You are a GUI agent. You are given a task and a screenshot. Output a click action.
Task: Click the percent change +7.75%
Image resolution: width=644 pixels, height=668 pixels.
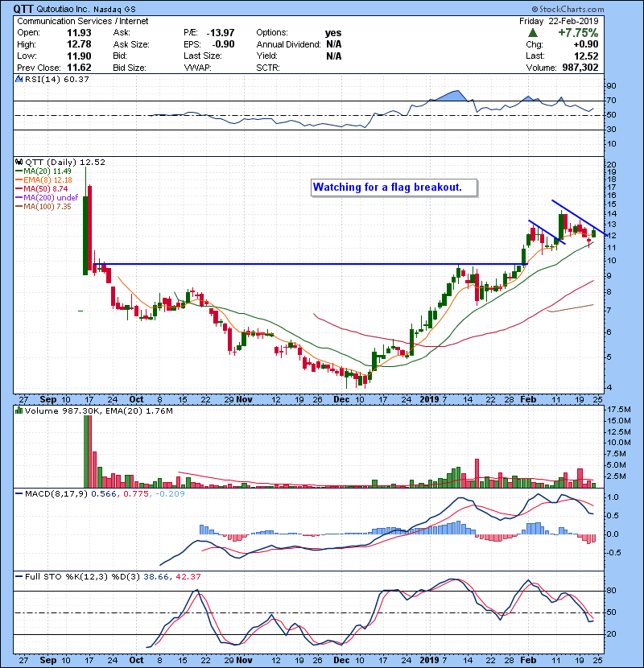pyautogui.click(x=578, y=33)
